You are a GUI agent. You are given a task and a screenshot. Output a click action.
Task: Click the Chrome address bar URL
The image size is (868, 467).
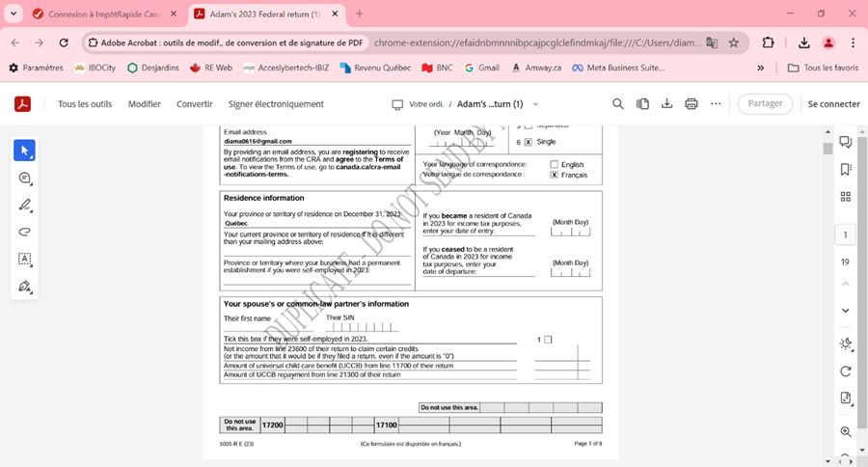point(537,42)
